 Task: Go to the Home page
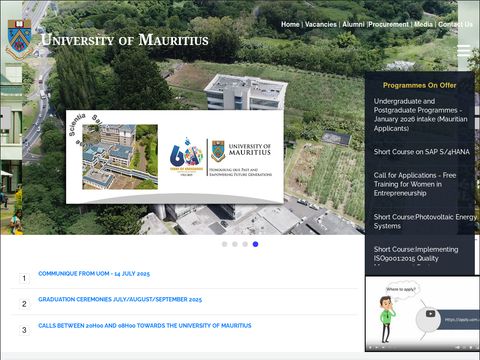tap(290, 24)
